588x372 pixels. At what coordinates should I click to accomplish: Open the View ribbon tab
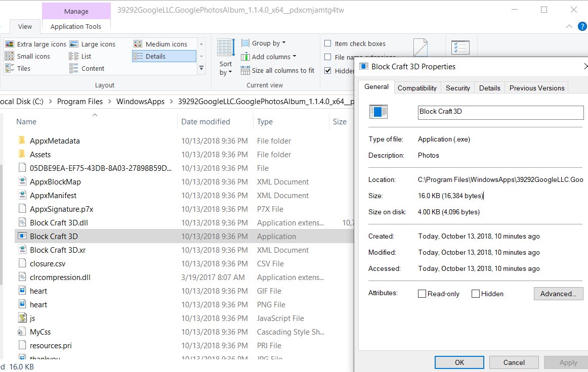click(x=25, y=27)
